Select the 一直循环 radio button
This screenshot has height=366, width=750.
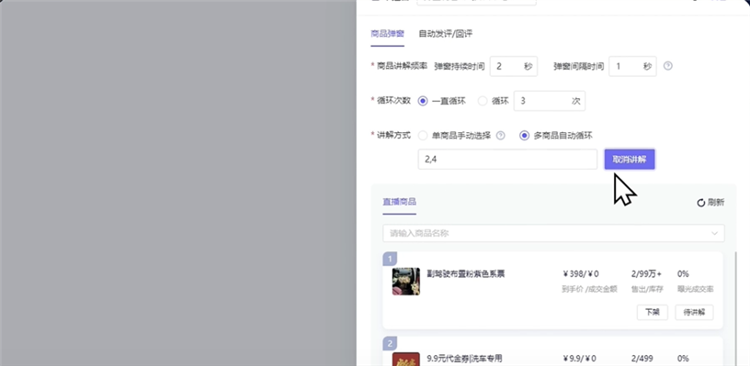point(422,101)
